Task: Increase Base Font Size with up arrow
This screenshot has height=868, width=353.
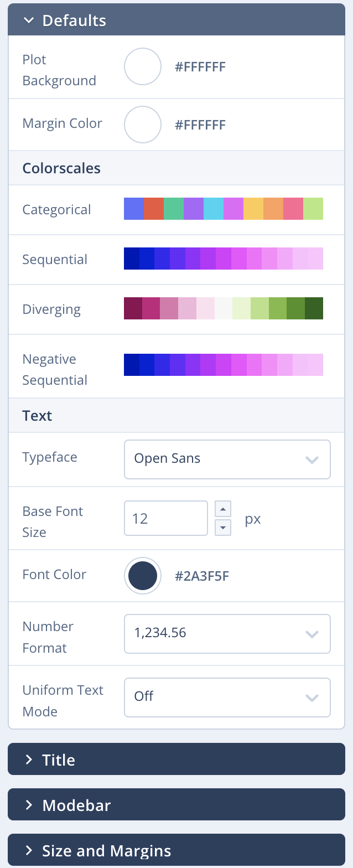Action: pyautogui.click(x=222, y=509)
